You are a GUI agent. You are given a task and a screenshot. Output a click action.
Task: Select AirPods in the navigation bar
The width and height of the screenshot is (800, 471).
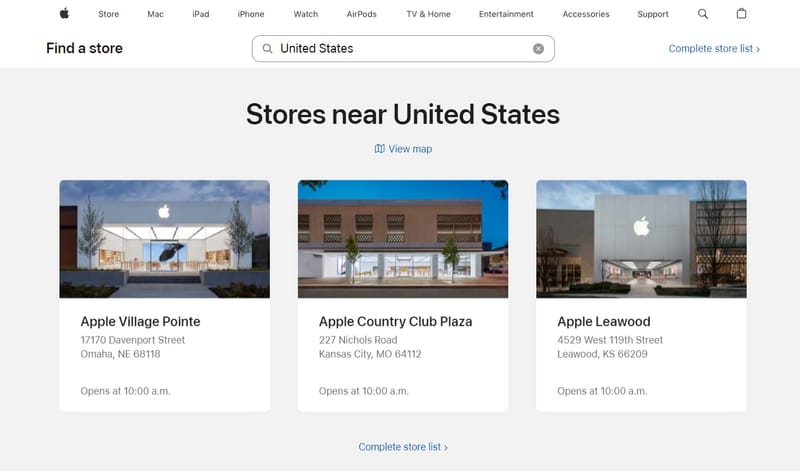361,14
